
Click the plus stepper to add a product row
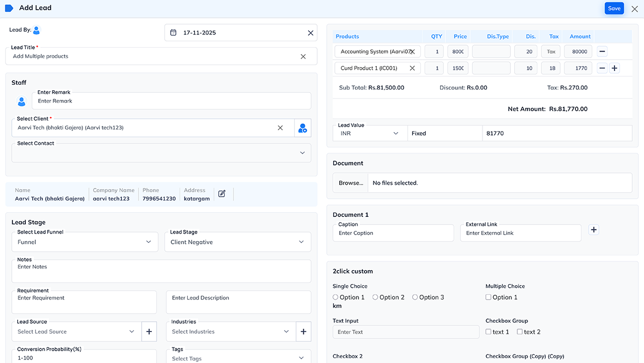point(614,68)
